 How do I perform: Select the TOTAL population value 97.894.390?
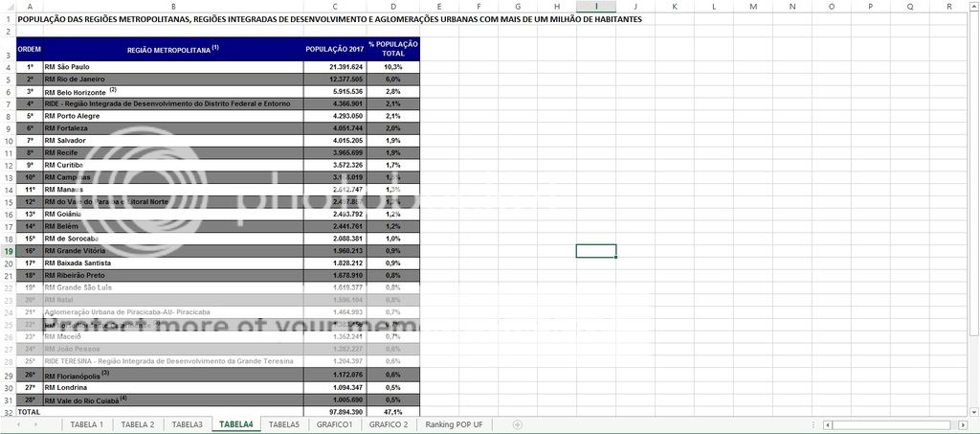coord(335,411)
